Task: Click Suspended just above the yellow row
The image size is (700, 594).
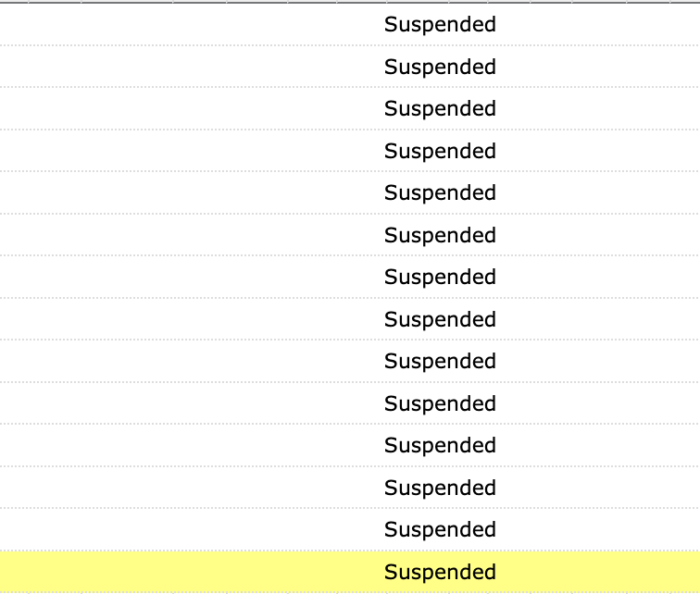Action: (x=440, y=530)
